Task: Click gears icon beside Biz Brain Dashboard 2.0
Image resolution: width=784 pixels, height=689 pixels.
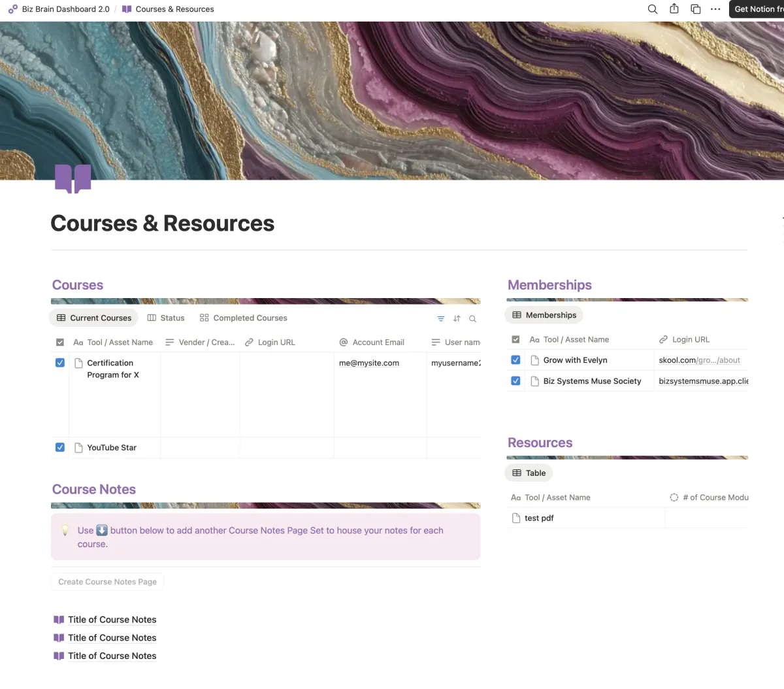Action: [x=13, y=9]
